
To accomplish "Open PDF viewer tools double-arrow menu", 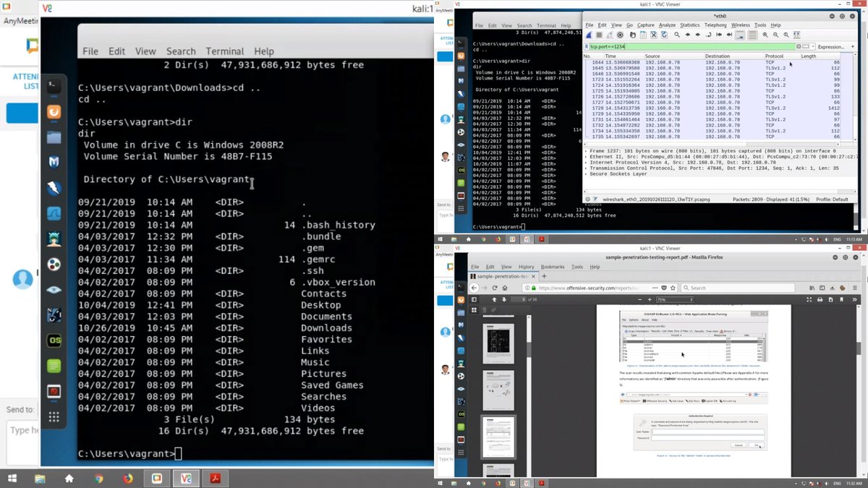I will point(854,299).
